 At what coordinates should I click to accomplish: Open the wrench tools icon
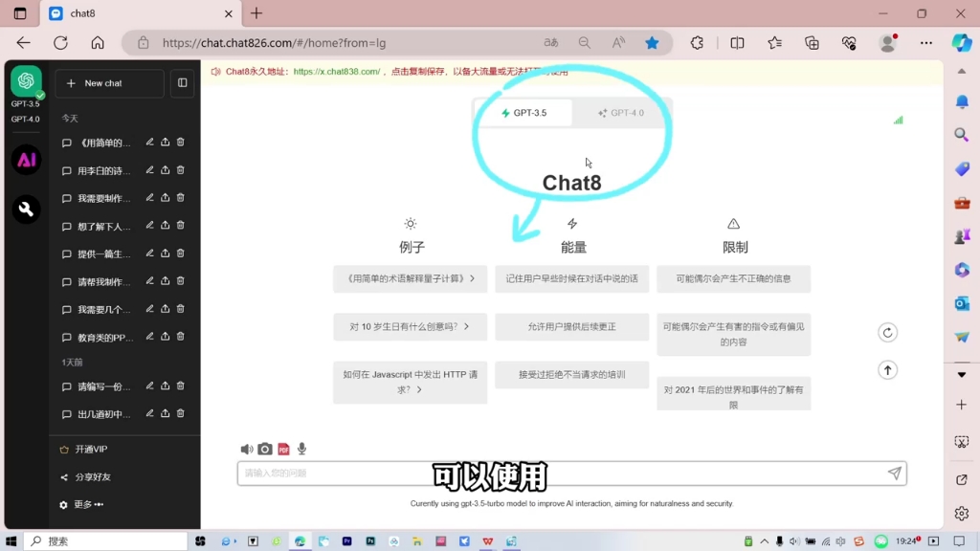26,209
